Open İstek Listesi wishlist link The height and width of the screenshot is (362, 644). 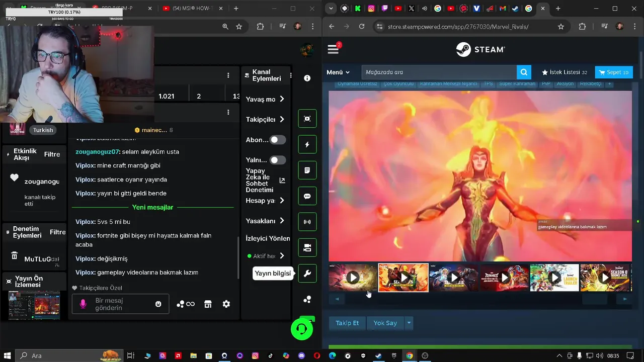(x=565, y=72)
